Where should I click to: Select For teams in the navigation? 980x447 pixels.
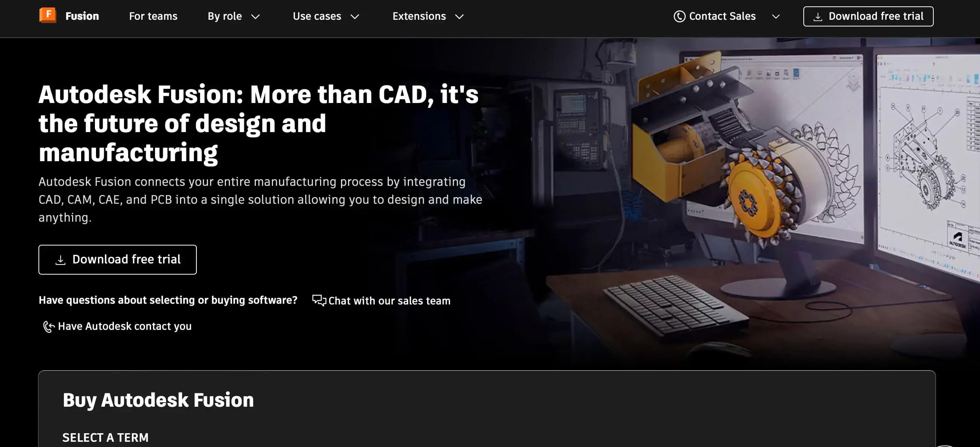tap(153, 16)
